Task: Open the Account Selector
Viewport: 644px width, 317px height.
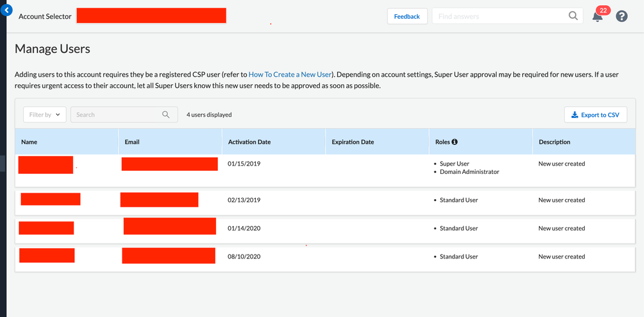Action: (45, 16)
